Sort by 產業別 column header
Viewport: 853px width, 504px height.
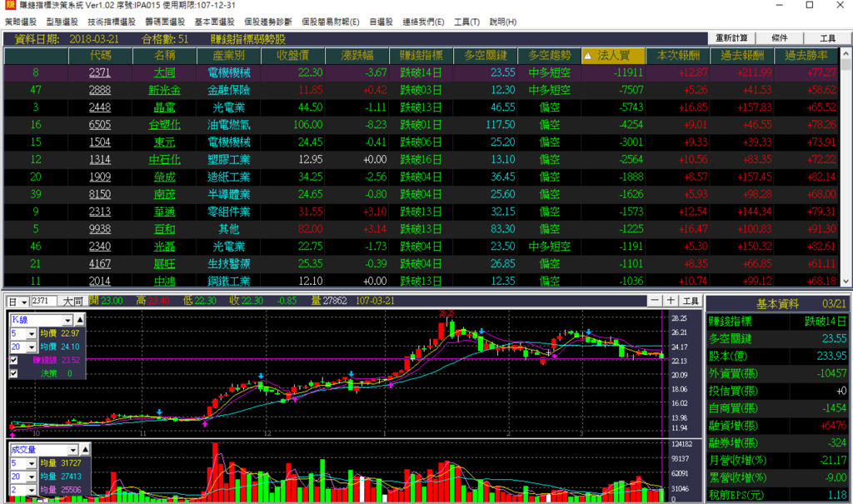[x=228, y=56]
